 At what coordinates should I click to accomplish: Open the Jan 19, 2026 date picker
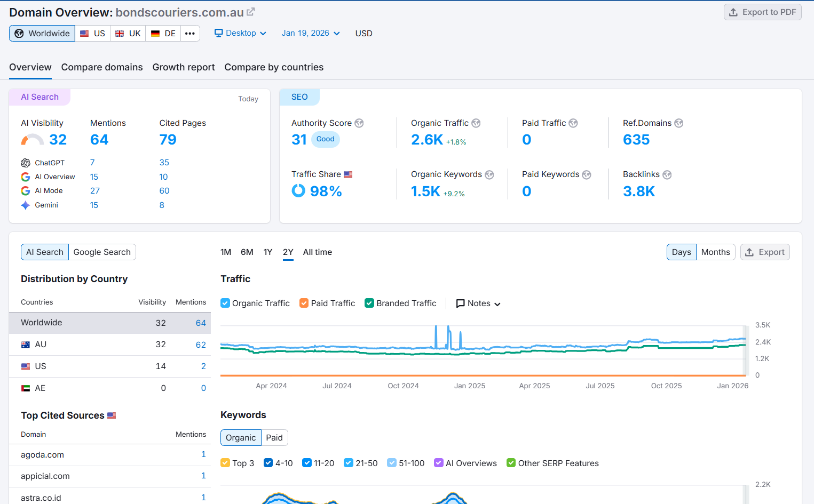click(311, 33)
